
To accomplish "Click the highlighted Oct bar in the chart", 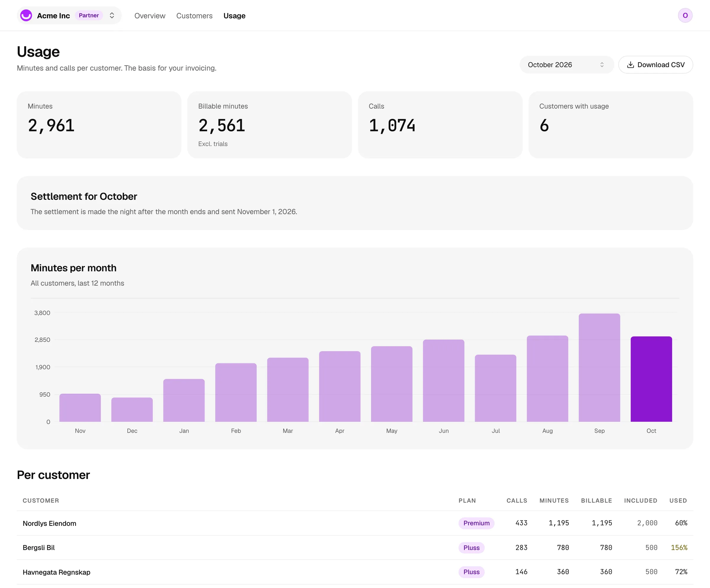I will (651, 379).
